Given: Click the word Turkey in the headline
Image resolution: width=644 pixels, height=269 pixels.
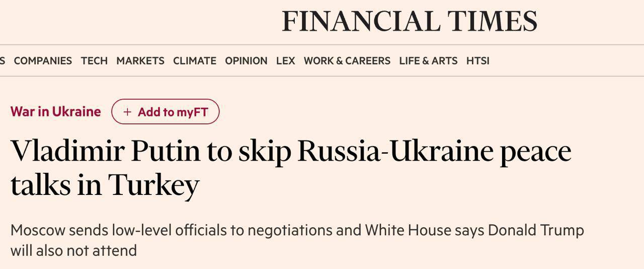Looking at the screenshot, I should pyautogui.click(x=153, y=185).
